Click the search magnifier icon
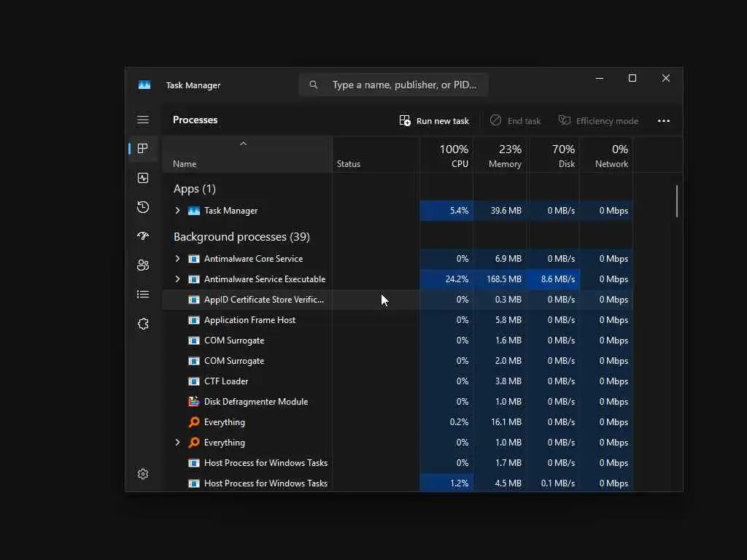The width and height of the screenshot is (747, 560). coord(314,85)
